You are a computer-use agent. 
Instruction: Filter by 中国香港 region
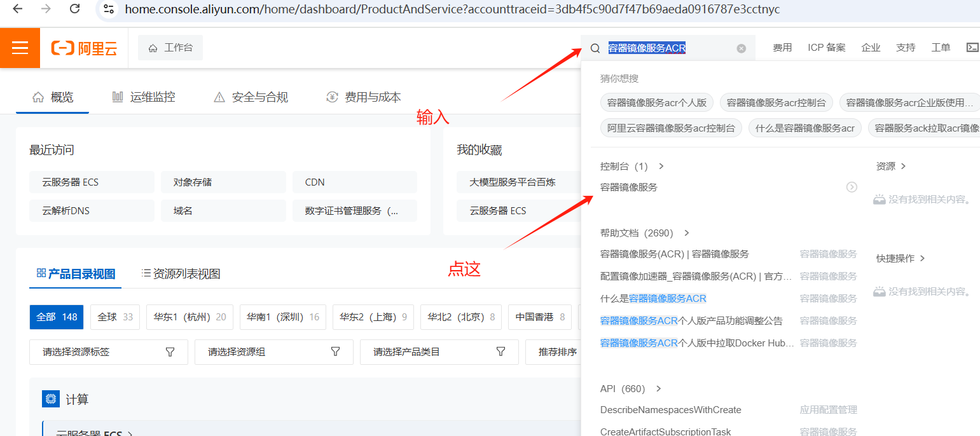(540, 317)
